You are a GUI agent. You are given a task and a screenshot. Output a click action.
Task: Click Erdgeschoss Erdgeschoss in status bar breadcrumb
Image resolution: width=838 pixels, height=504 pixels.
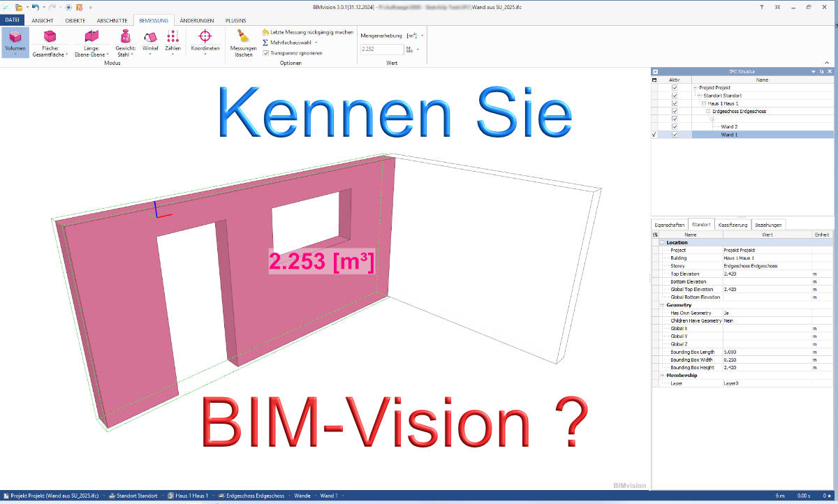tap(256, 496)
